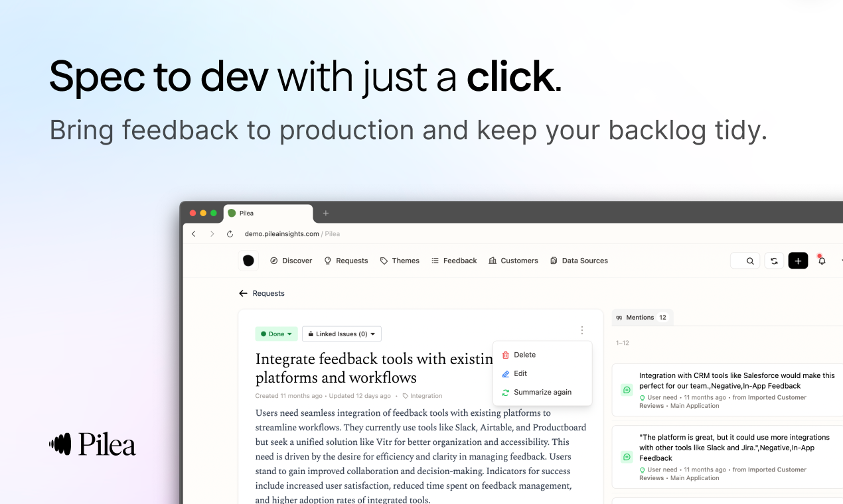Viewport: 843px width, 504px height.
Task: Click the list icon beside Feedback
Action: pos(435,261)
